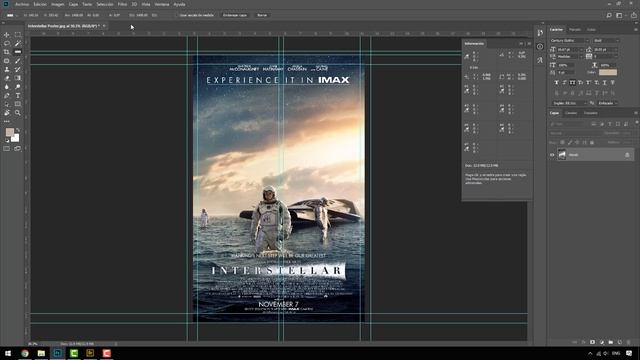Change the screen mode
Viewport: 640px width, 360px height.
[x=18, y=149]
